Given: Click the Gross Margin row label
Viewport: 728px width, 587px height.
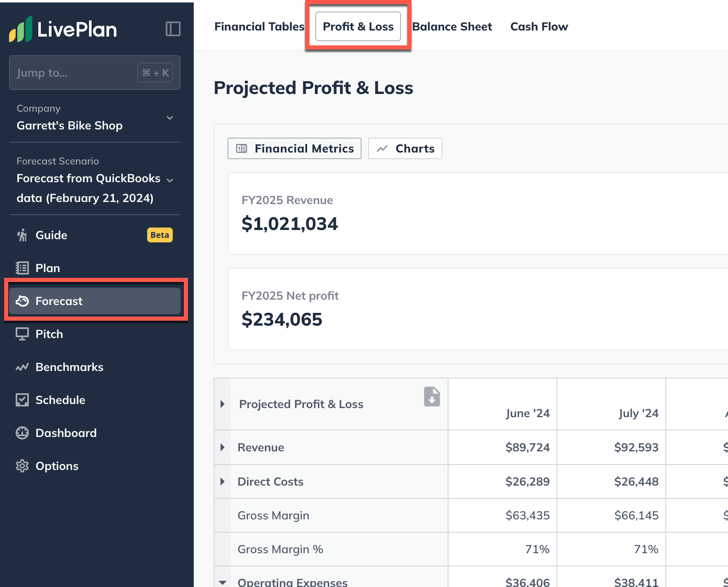Looking at the screenshot, I should 273,515.
